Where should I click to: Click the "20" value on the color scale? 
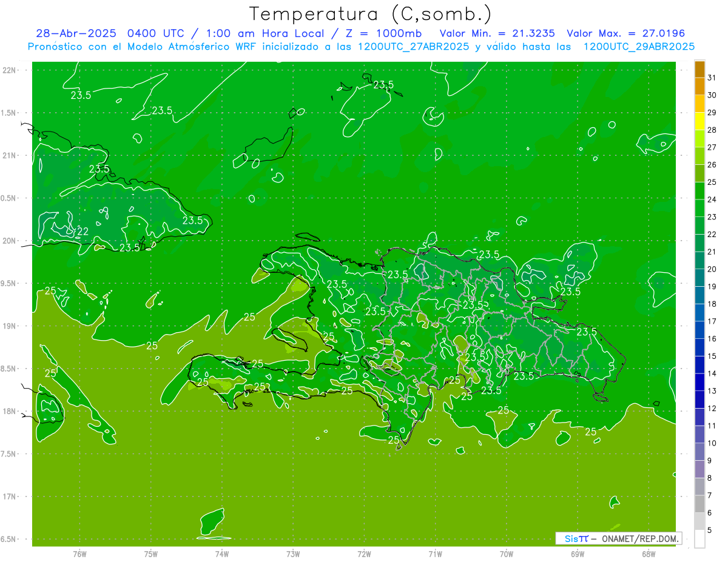click(x=712, y=269)
